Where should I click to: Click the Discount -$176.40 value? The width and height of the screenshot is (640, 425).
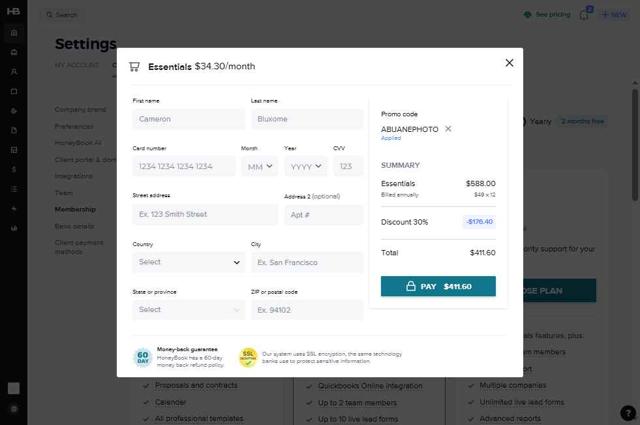[480, 222]
